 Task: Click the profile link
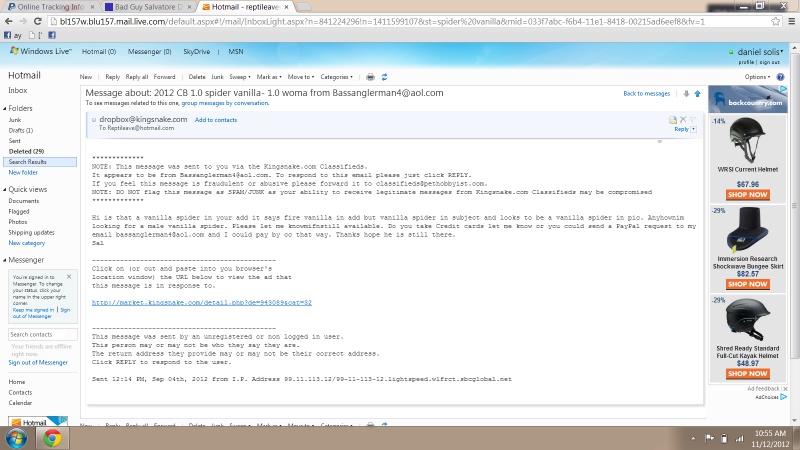(x=746, y=62)
